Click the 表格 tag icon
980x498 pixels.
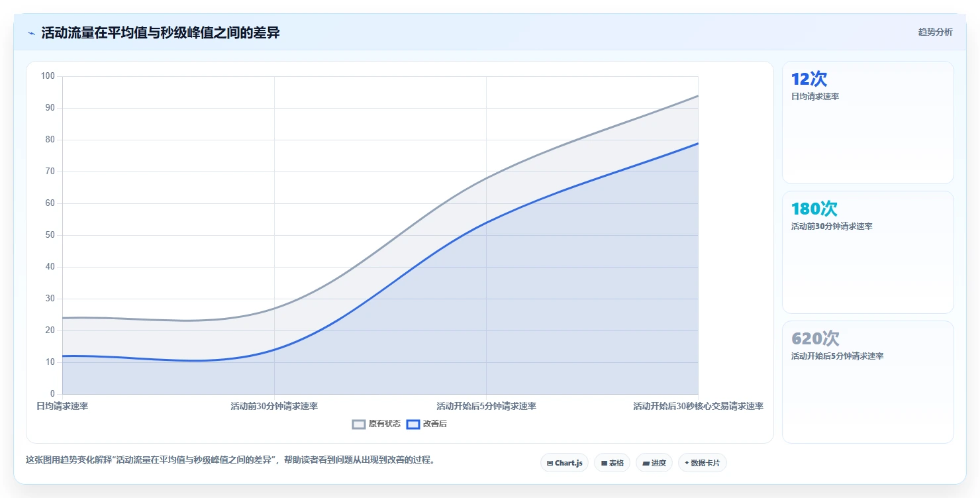[x=604, y=464]
